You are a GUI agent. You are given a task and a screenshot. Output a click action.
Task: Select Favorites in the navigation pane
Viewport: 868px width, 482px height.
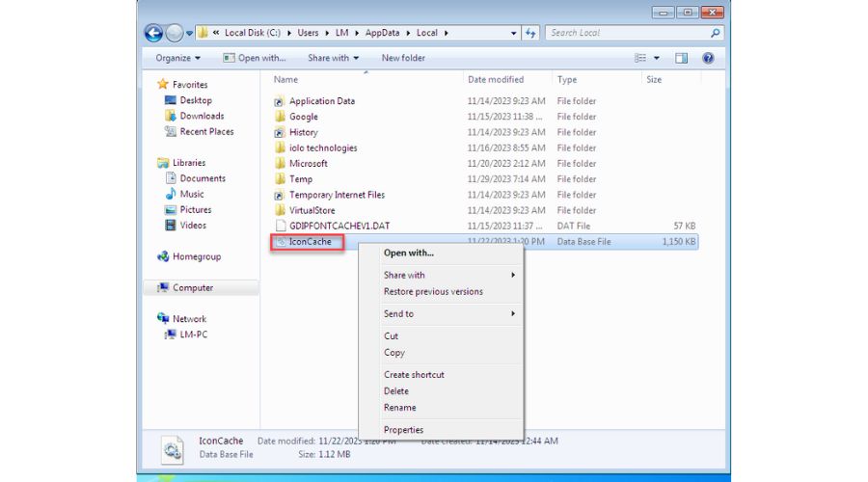[190, 85]
